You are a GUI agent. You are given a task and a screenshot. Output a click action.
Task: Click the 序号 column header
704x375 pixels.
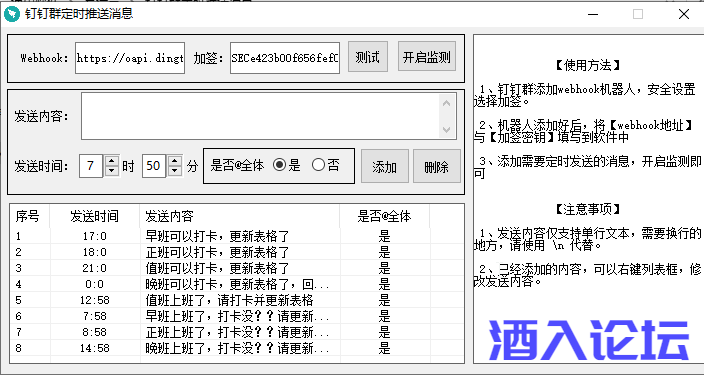click(30, 216)
